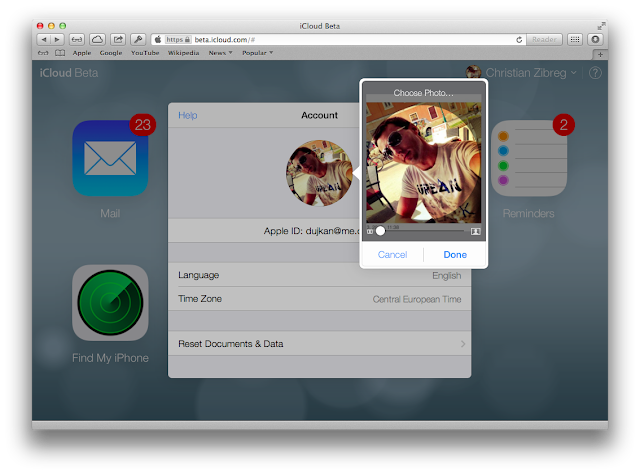
Task: Click the Reminders badge showing 2
Action: 564,125
